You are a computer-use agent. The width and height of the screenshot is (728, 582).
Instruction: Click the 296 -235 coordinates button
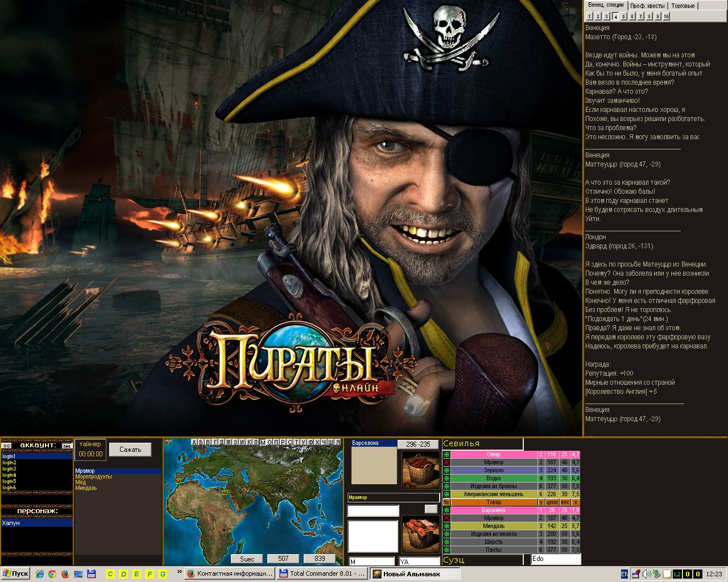418,444
